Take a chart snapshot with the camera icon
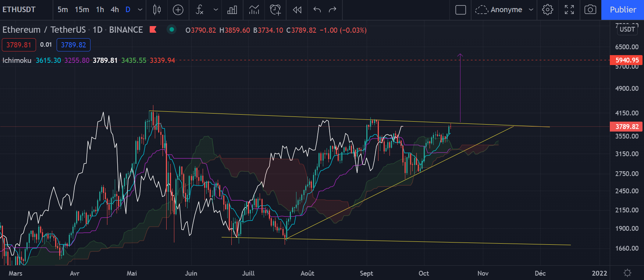 click(590, 10)
